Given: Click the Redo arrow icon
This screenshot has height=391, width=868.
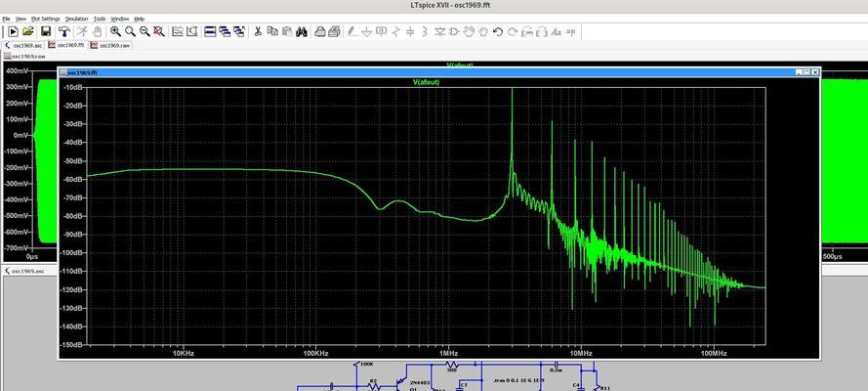Looking at the screenshot, I should [x=512, y=32].
